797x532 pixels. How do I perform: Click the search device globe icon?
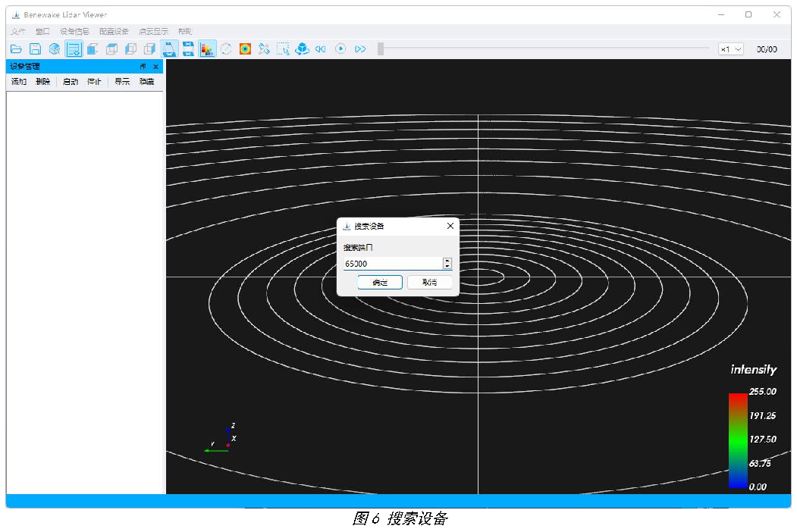pyautogui.click(x=55, y=49)
